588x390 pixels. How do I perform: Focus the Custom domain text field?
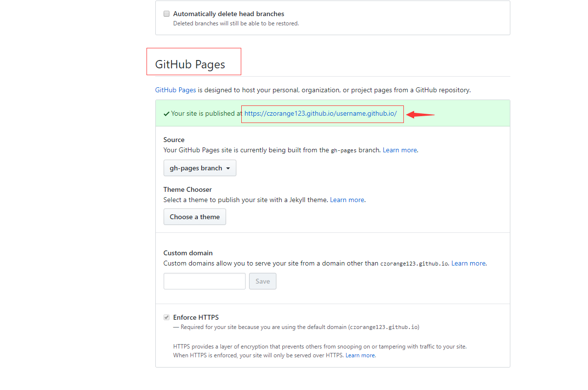204,281
